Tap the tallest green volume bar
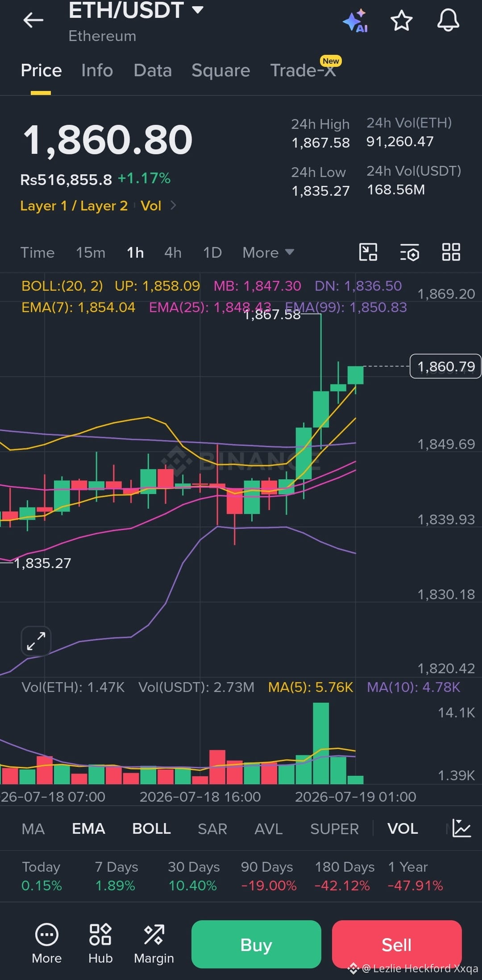This screenshot has width=482, height=980. tap(321, 743)
